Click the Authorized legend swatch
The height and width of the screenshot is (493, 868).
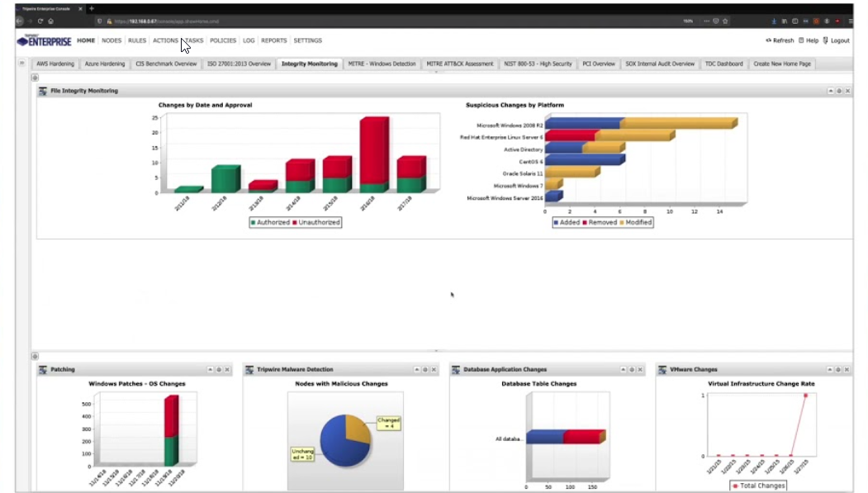(253, 222)
